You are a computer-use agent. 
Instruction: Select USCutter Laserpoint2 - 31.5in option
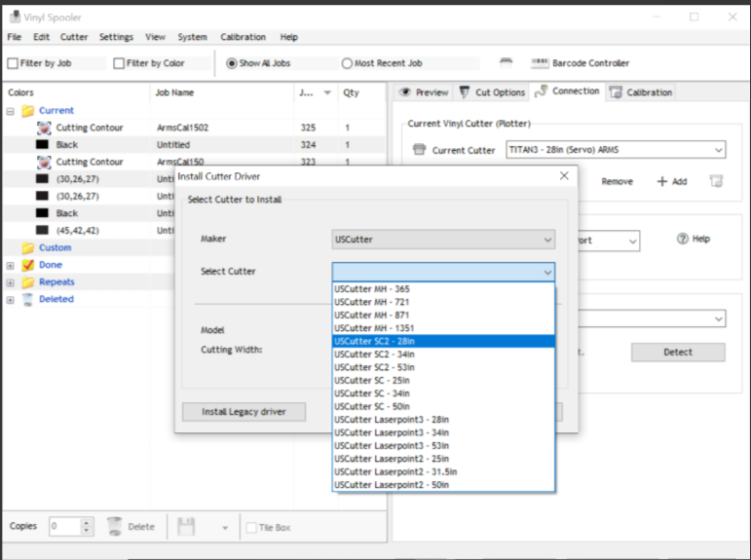pyautogui.click(x=443, y=471)
